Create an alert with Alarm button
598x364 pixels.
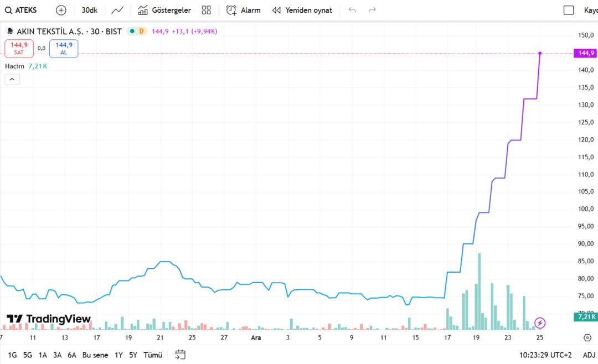click(x=243, y=10)
